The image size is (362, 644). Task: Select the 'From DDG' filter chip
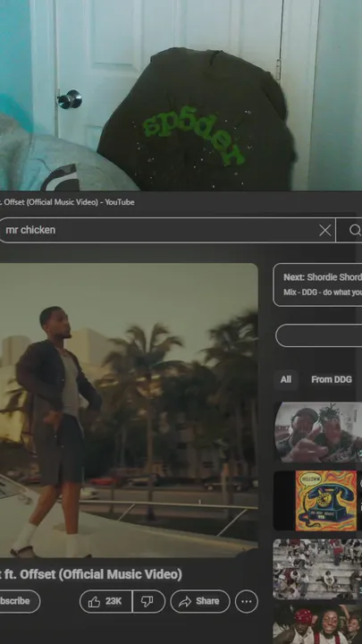click(332, 379)
